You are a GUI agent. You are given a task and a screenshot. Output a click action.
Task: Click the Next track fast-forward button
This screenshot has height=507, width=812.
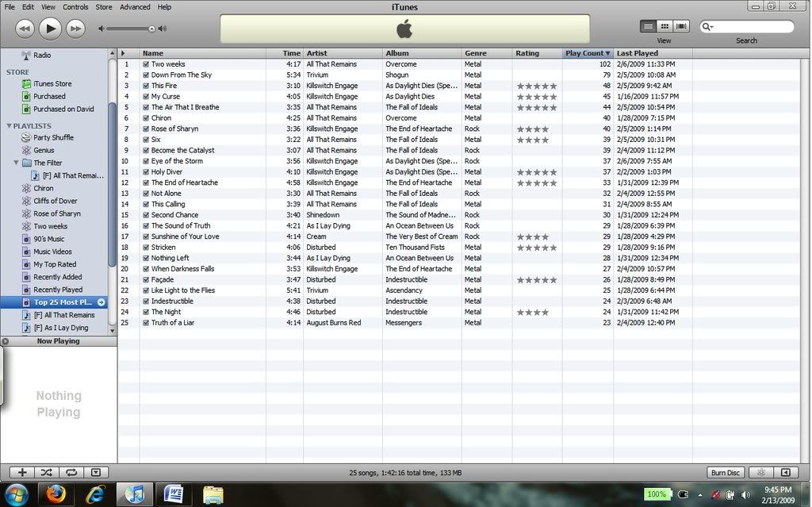click(x=75, y=29)
